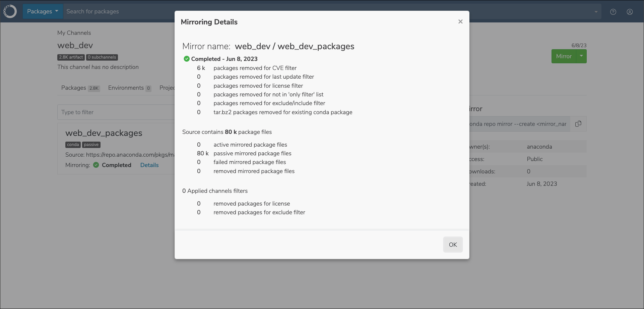Click the Anaconda logo icon
Image resolution: width=644 pixels, height=309 pixels.
click(x=10, y=11)
